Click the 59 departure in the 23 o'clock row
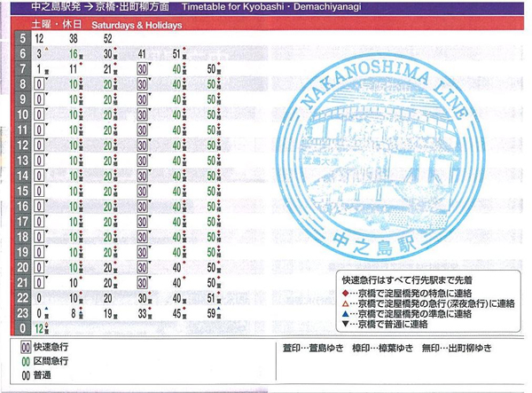The image size is (532, 393). tap(211, 313)
